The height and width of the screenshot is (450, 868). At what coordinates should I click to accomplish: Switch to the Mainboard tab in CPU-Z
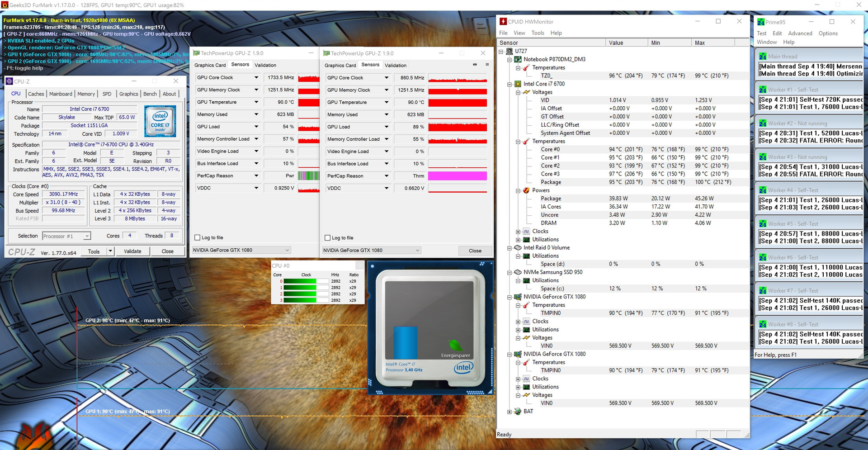pos(61,94)
